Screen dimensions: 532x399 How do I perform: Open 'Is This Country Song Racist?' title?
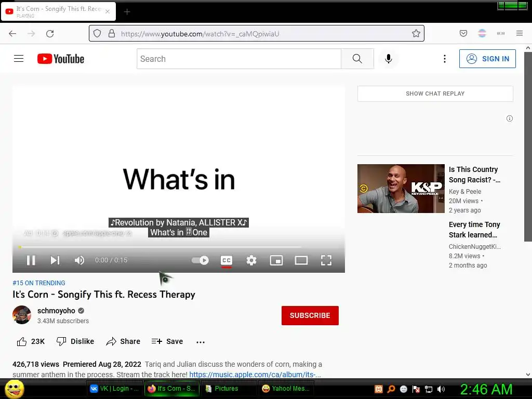474,175
